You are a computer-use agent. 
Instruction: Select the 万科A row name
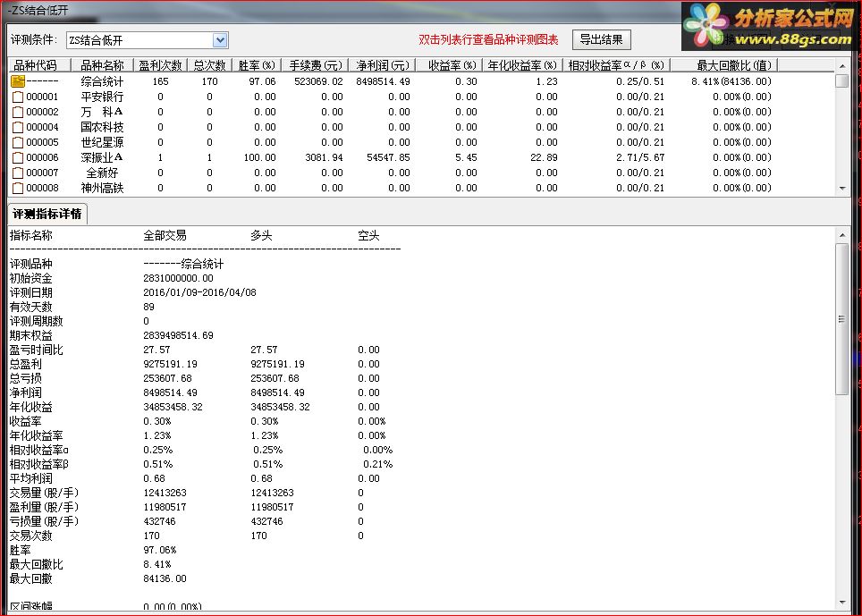pyautogui.click(x=102, y=112)
